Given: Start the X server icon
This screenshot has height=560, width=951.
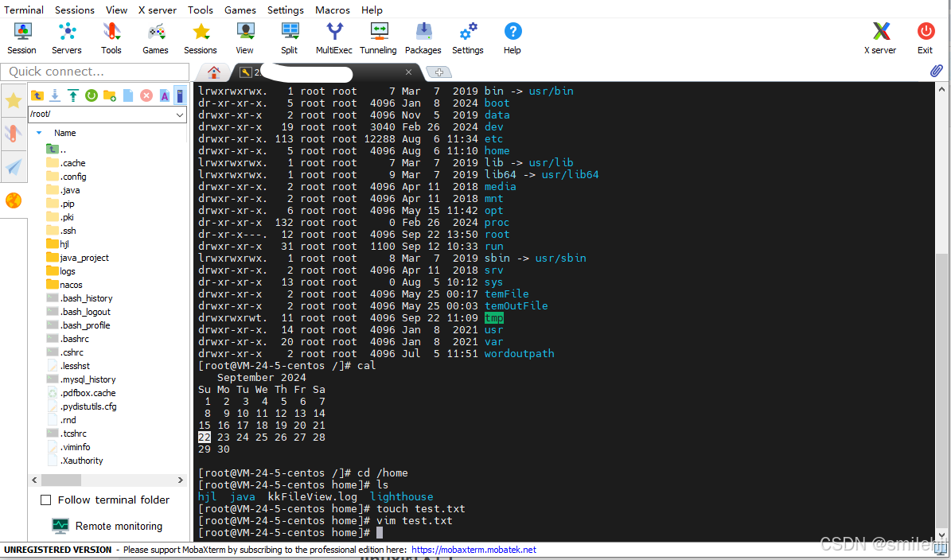Looking at the screenshot, I should coord(880,39).
